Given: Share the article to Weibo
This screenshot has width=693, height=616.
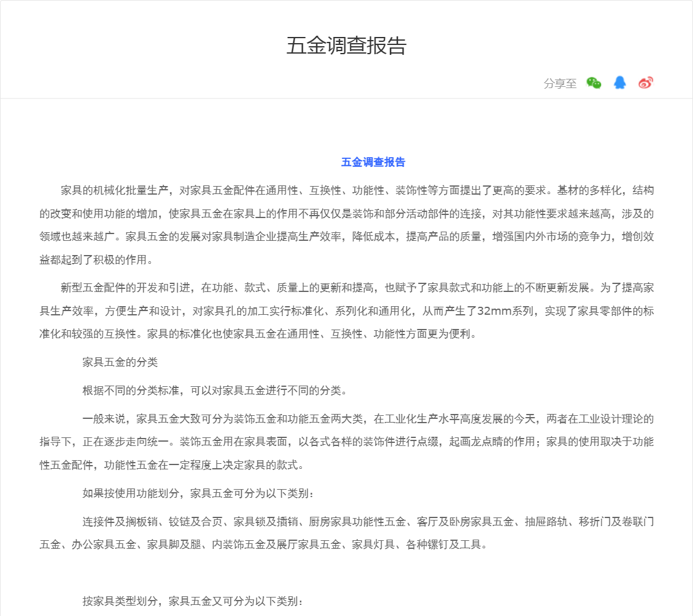Looking at the screenshot, I should click(645, 83).
